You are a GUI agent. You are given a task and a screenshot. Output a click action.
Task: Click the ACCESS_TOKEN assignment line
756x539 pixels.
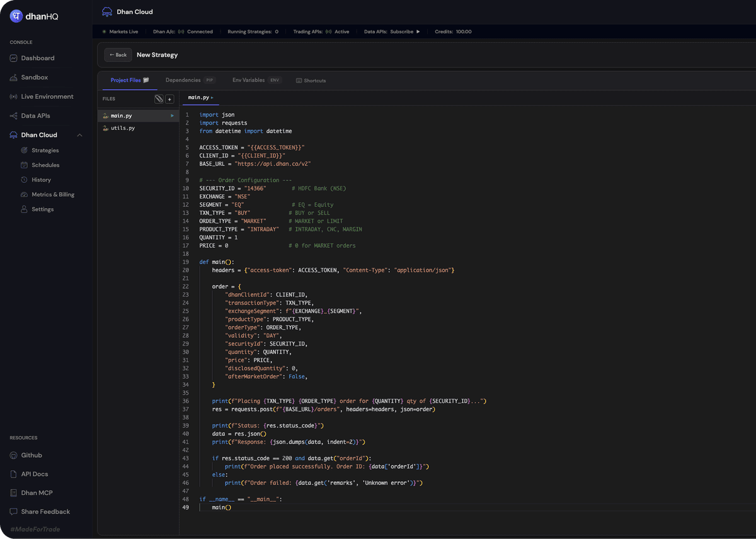[x=252, y=148]
